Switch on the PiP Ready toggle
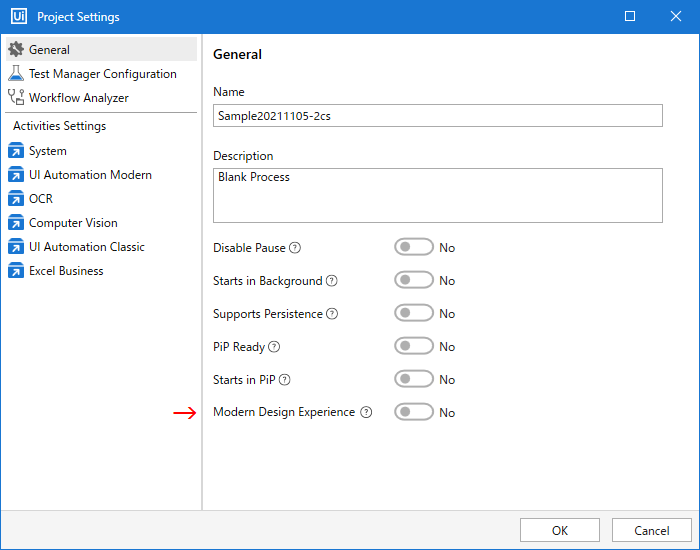 [414, 347]
